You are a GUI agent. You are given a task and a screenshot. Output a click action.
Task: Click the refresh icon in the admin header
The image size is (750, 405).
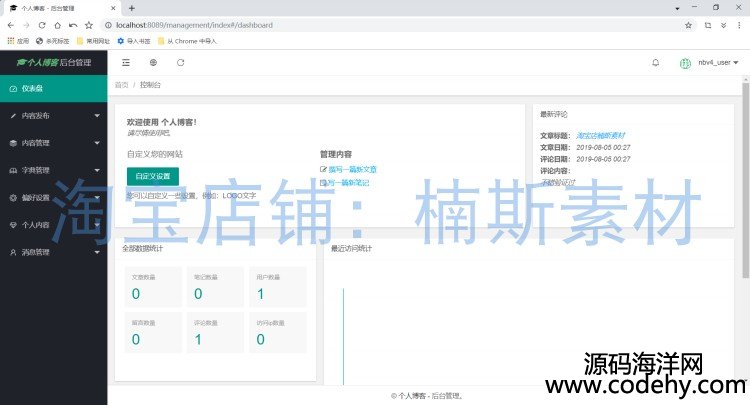(x=181, y=62)
